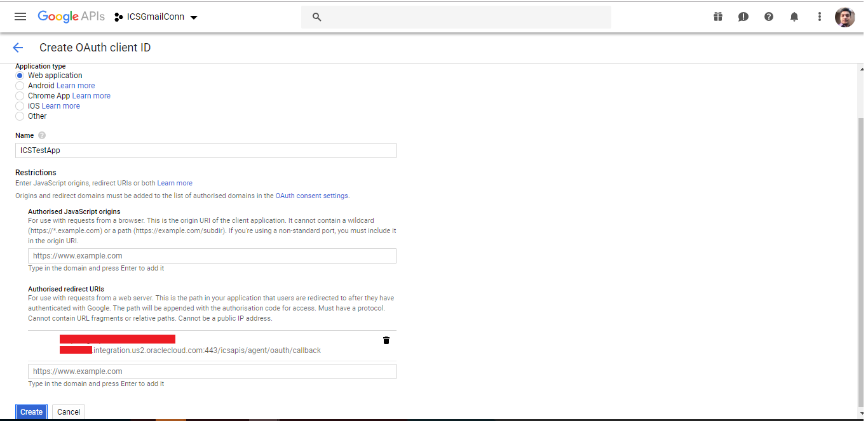Viewport: 868px width, 421px height.
Task: Select Chrome App application type
Action: (x=20, y=96)
